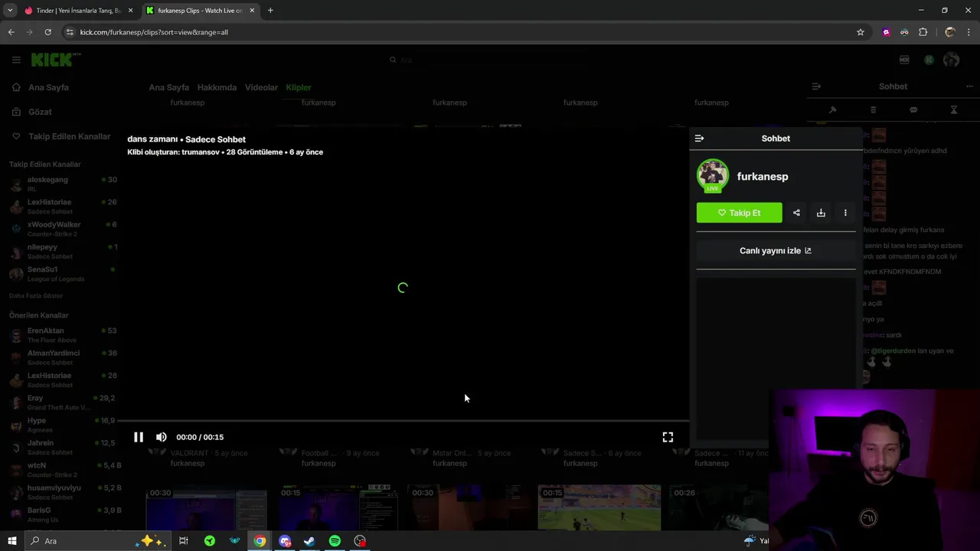
Task: Collapse the clip's Sohbet side panel
Action: 699,139
